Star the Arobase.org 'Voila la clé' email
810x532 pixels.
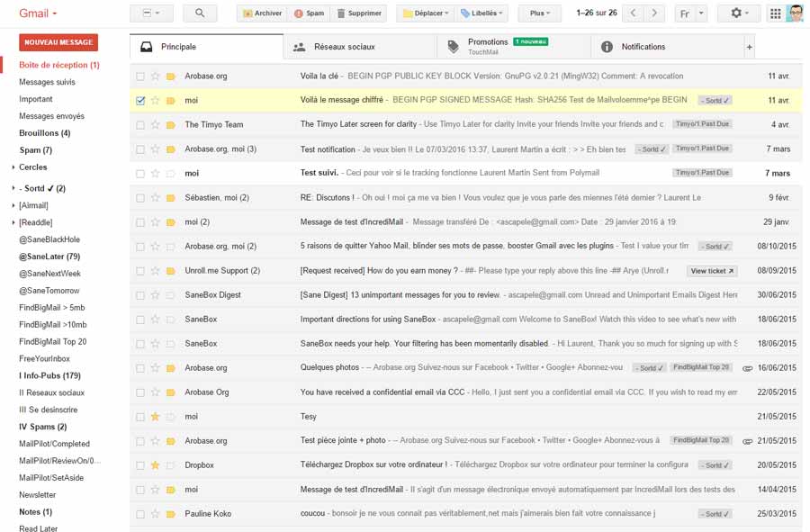point(155,77)
